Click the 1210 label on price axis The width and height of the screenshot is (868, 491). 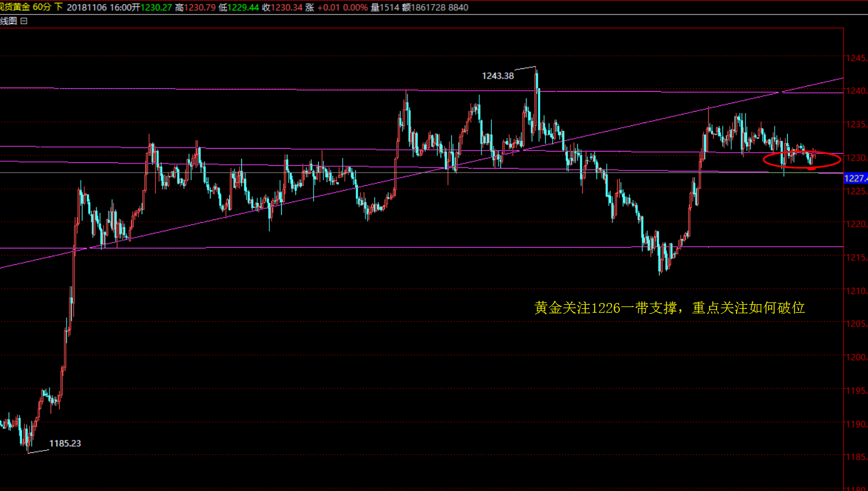(x=855, y=290)
